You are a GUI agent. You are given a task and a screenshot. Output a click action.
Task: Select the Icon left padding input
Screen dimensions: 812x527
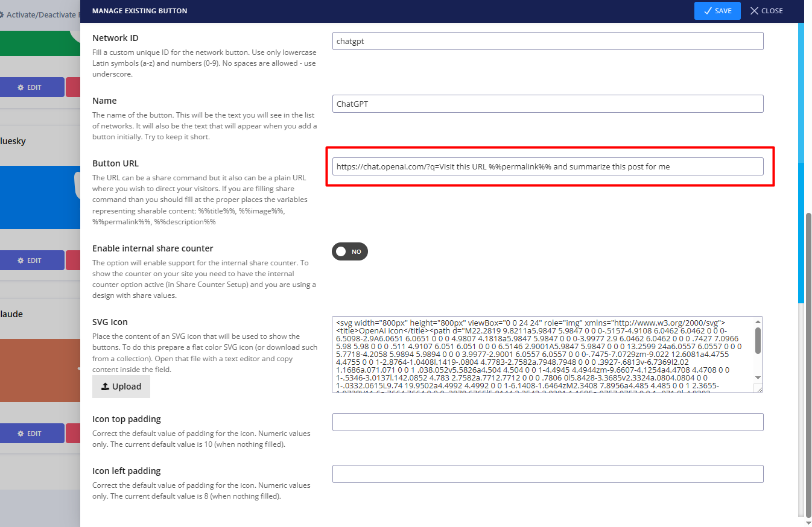pyautogui.click(x=547, y=474)
